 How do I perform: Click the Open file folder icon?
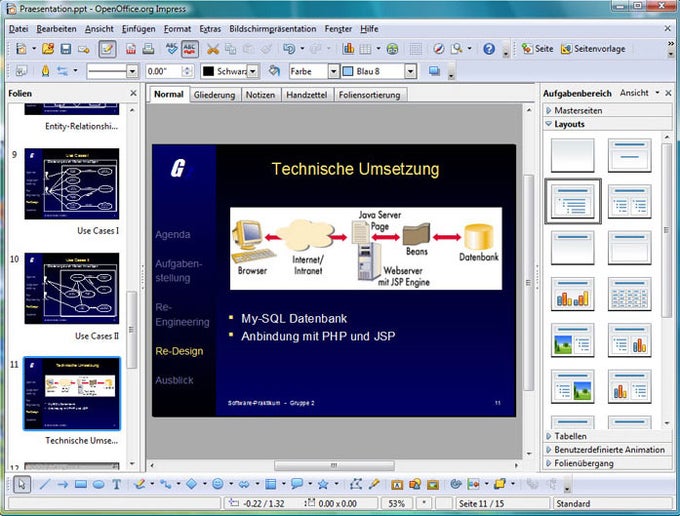pos(48,49)
